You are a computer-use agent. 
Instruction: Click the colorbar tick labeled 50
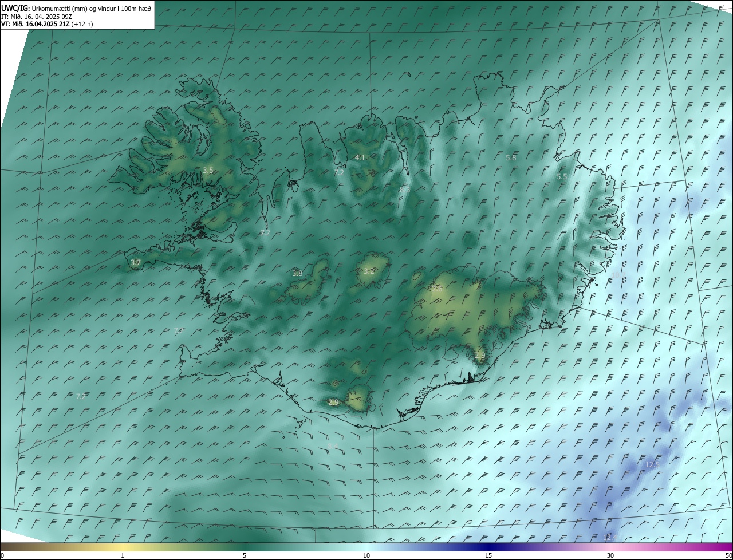(728, 555)
